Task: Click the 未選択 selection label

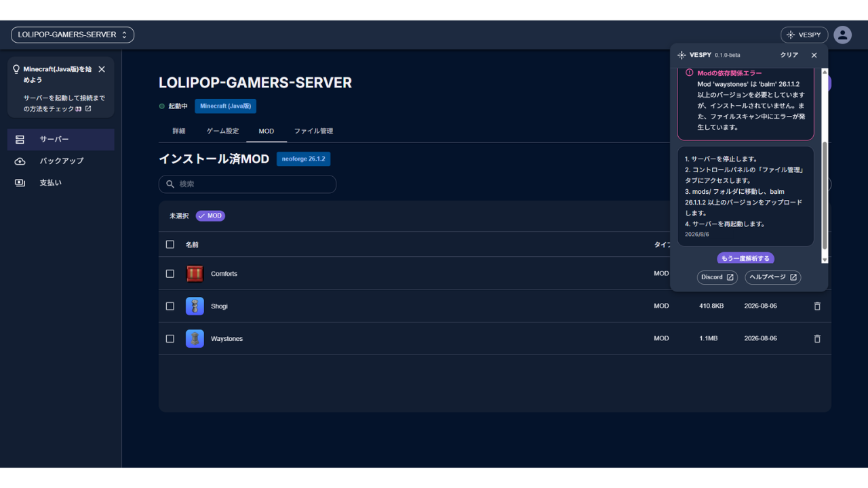Action: [179, 216]
